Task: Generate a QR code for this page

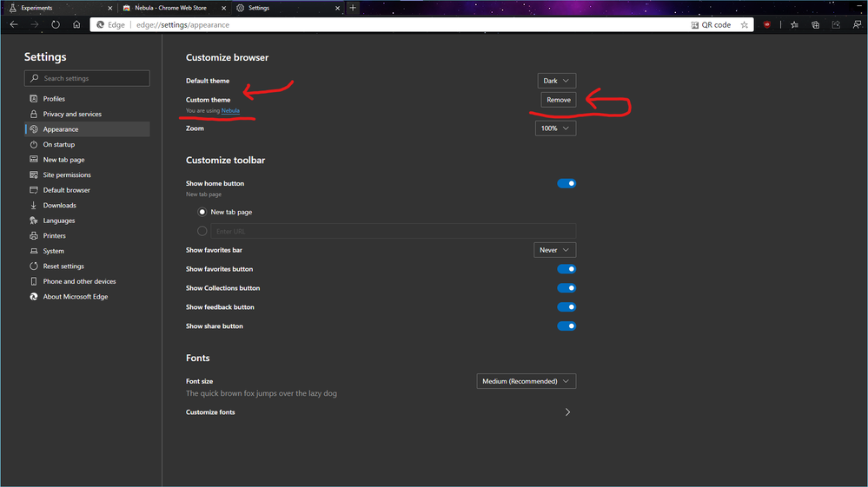Action: point(711,25)
